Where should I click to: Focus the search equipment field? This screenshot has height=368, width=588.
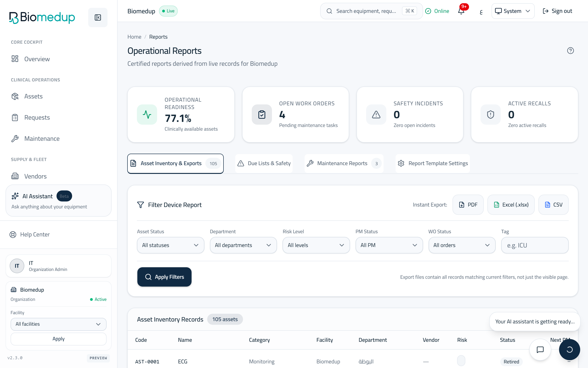coord(371,11)
